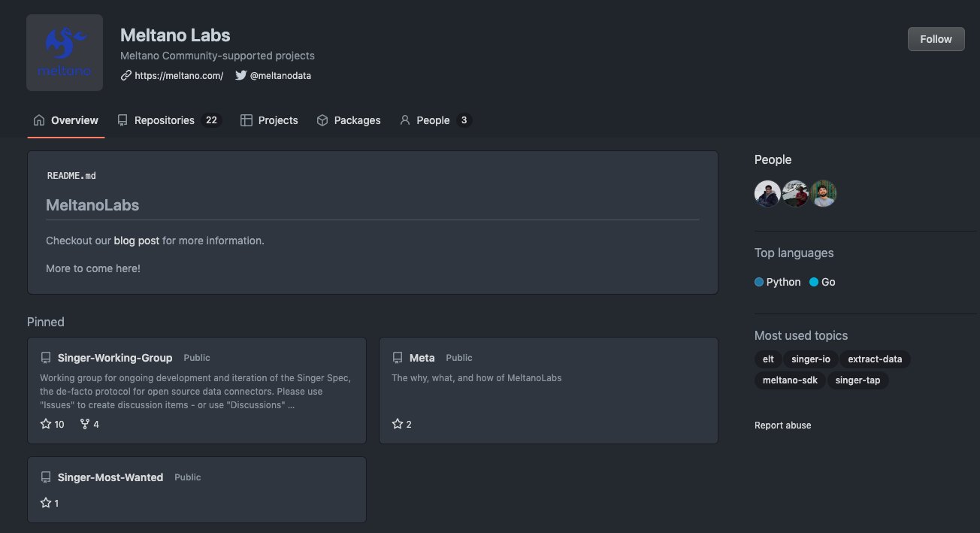Screen dimensions: 980x533
Task: Click the Public label on Meta
Action: click(x=459, y=358)
